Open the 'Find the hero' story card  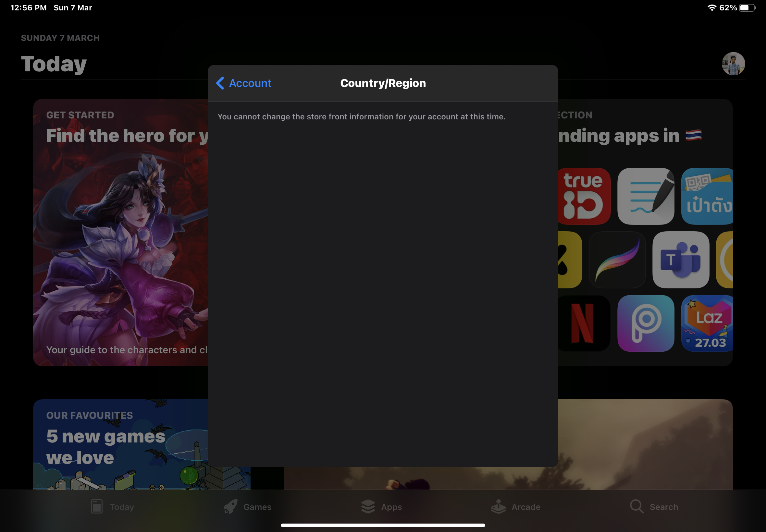pos(120,233)
